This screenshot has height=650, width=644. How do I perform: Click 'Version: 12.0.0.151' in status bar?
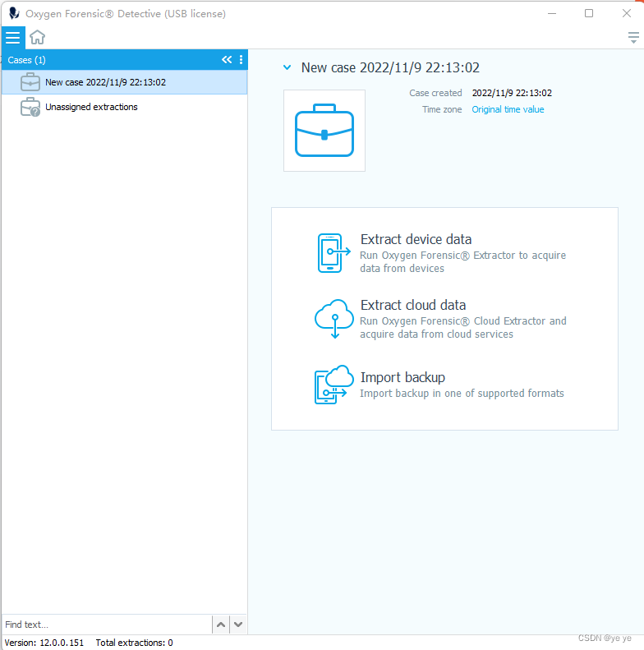coord(44,643)
